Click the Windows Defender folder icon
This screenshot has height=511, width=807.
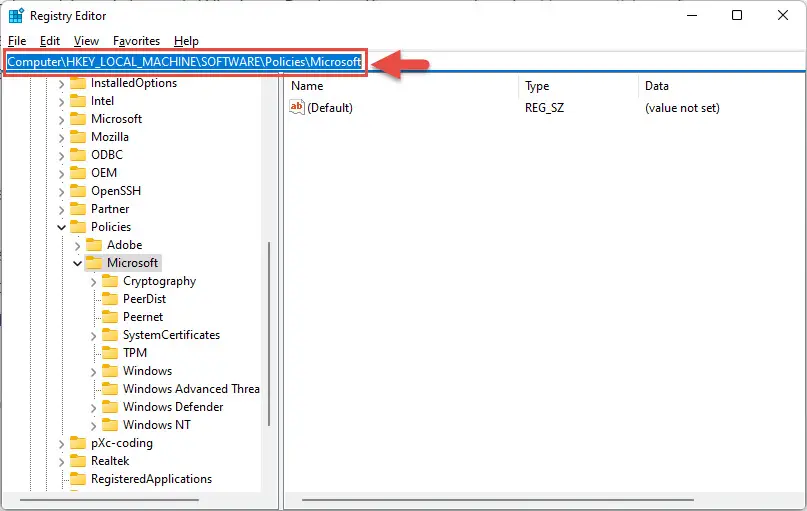[x=110, y=407]
